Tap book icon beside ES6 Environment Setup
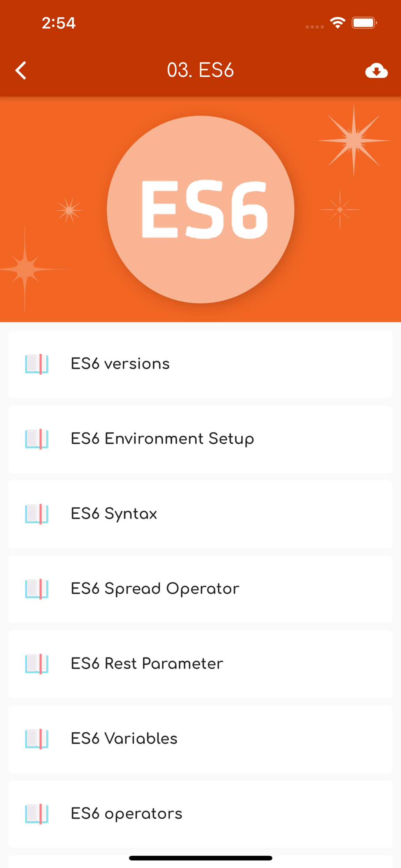This screenshot has width=401, height=868. pyautogui.click(x=37, y=439)
